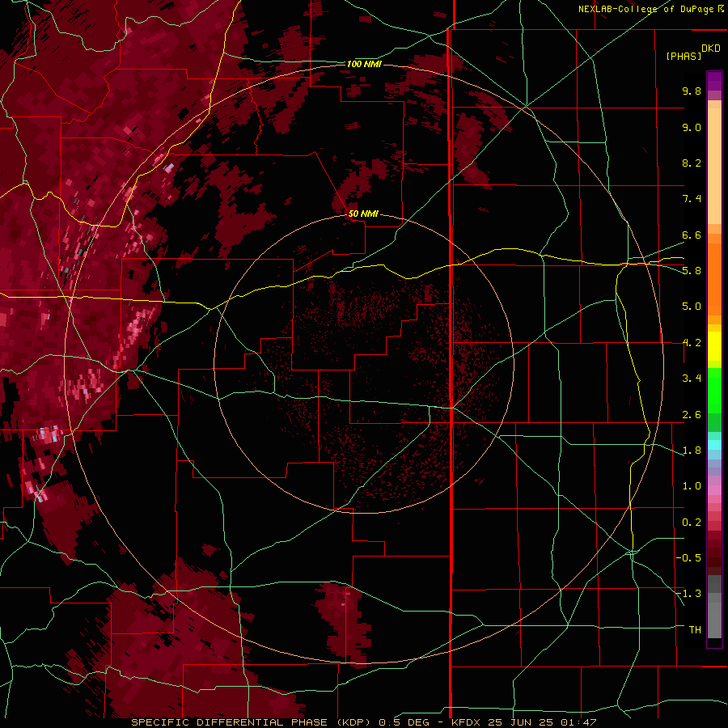Click the 3.4 scale value
The width and height of the screenshot is (728, 728).
point(692,379)
